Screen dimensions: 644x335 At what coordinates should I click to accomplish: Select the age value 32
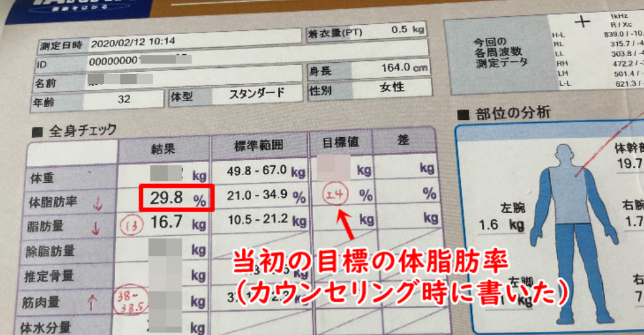(x=124, y=99)
